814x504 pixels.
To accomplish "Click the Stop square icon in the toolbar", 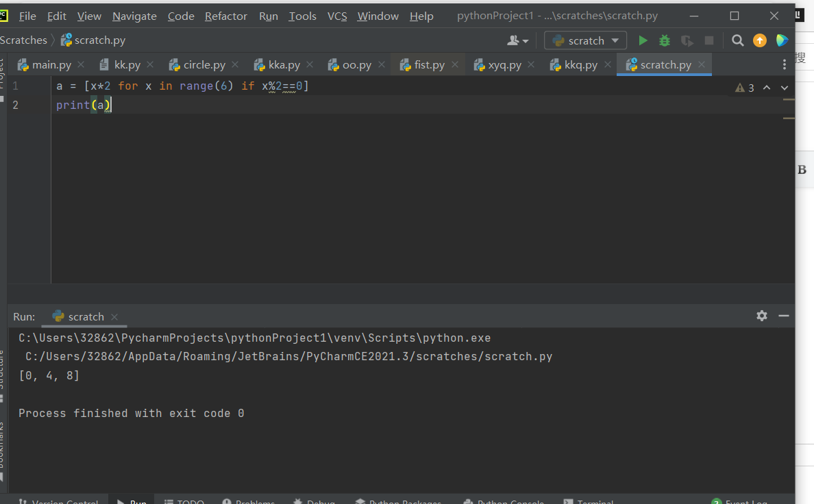I will coord(709,40).
